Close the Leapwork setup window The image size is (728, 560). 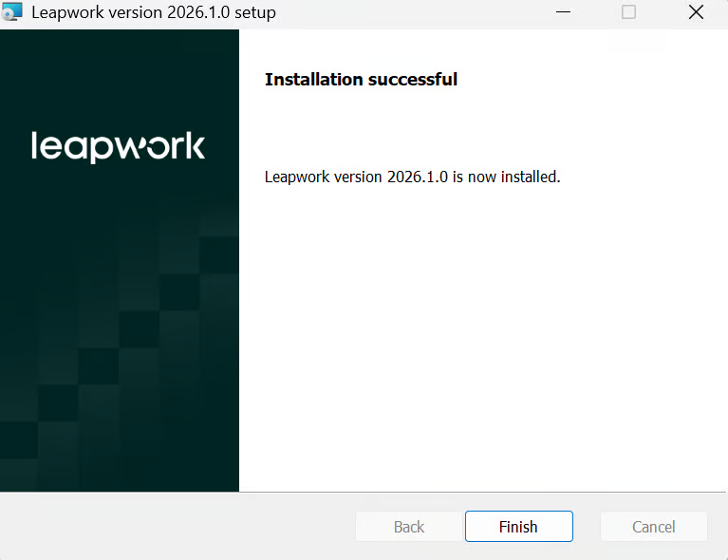pyautogui.click(x=696, y=12)
